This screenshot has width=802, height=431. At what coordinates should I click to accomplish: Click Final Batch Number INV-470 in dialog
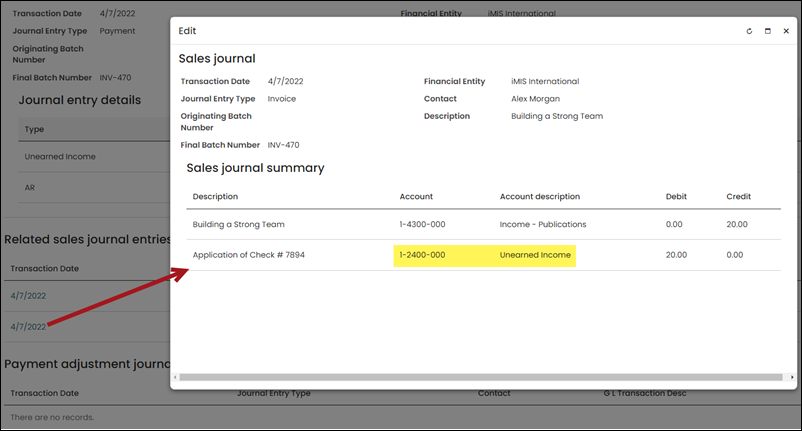tap(283, 145)
